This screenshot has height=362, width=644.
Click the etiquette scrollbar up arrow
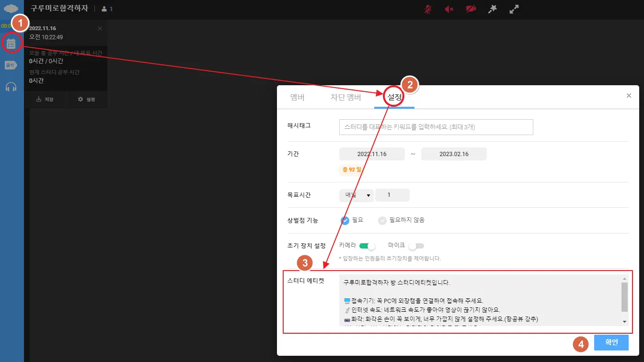click(x=624, y=278)
